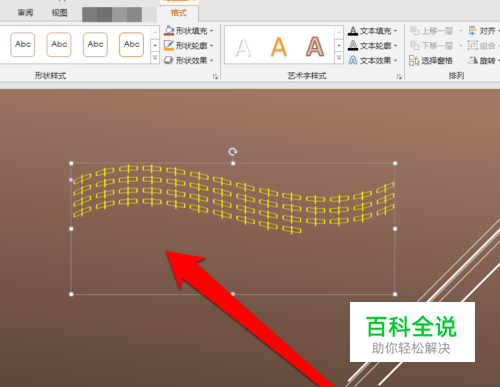The height and width of the screenshot is (387, 500).
Task: Click WordArt gallery up arrow
Action: click(x=339, y=32)
